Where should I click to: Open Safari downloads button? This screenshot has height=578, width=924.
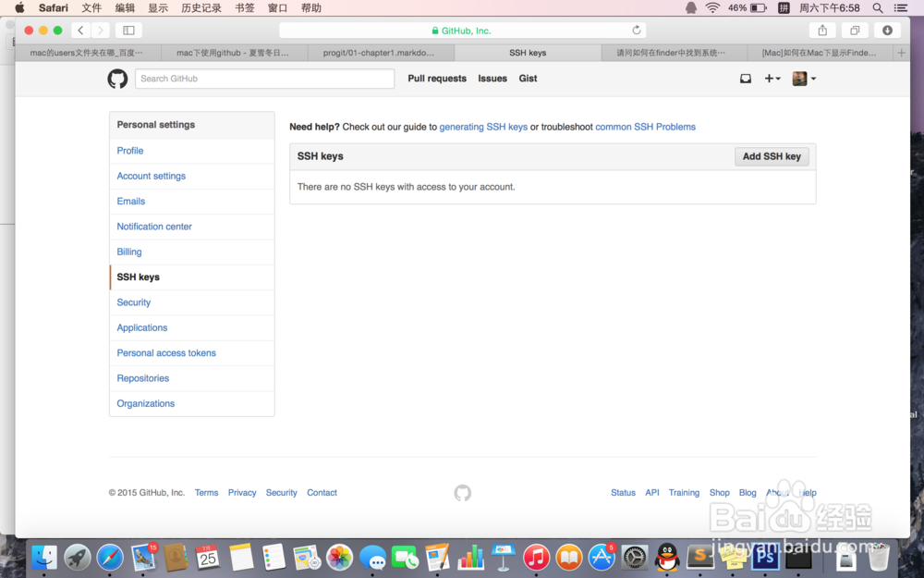(887, 31)
